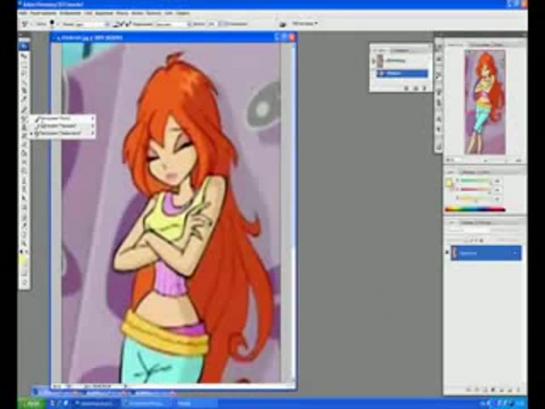Open the File menu

23,13
